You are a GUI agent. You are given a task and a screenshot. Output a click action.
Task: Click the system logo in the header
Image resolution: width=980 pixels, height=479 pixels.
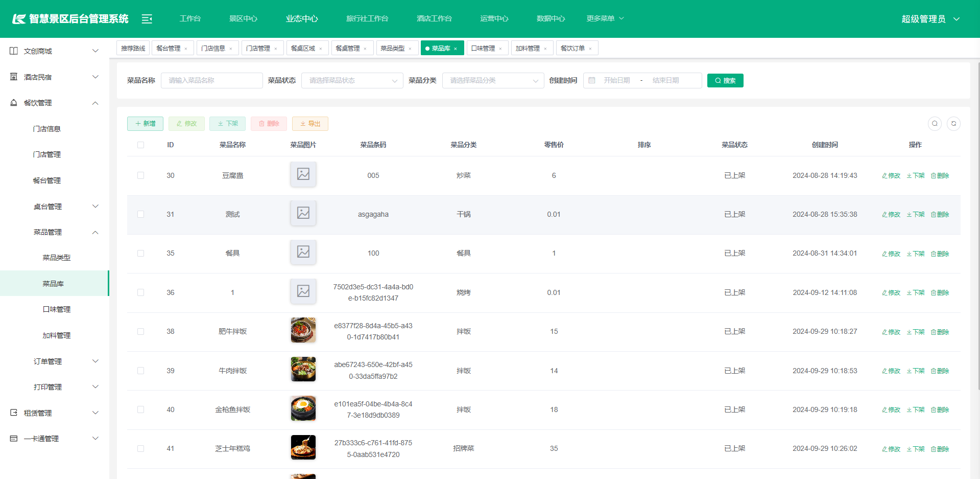[19, 19]
